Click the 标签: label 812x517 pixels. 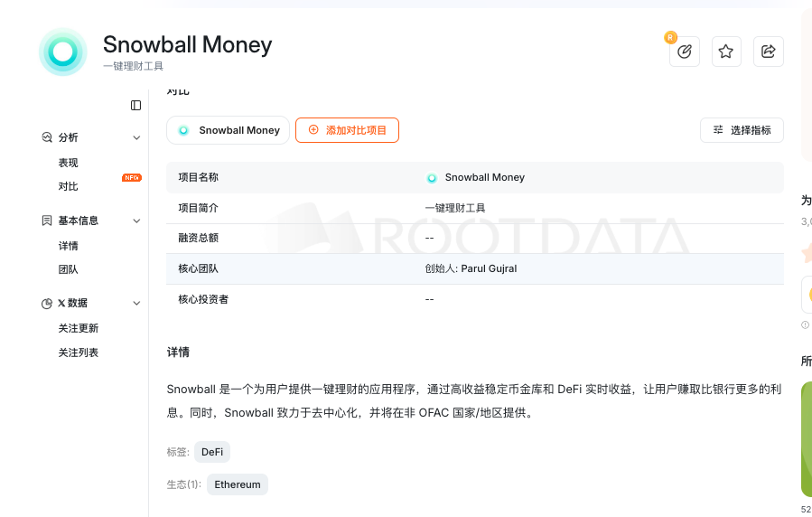tap(178, 452)
